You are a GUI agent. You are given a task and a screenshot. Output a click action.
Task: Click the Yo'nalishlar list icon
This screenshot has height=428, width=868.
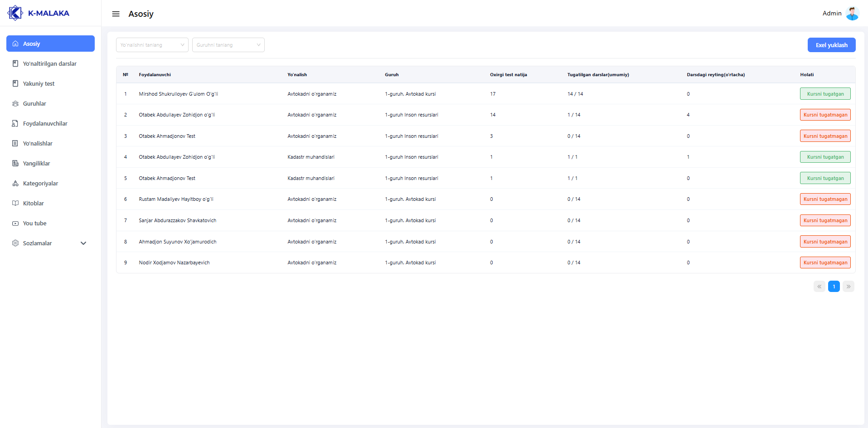[15, 144]
